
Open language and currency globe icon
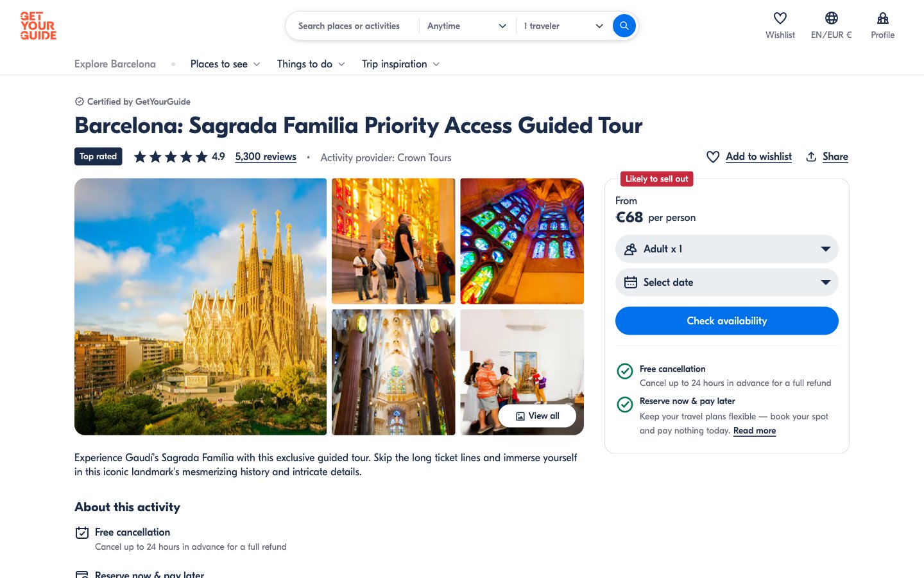point(831,19)
